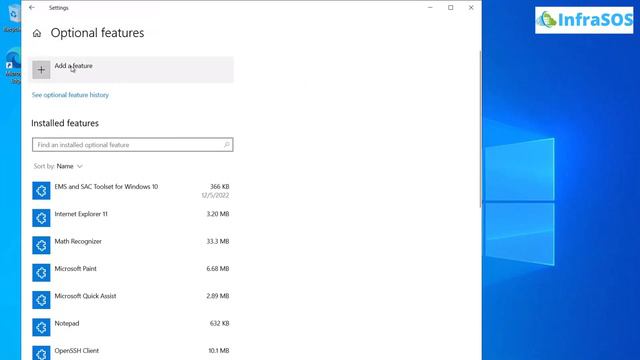Select the EMS and SAC Toolset icon
The width and height of the screenshot is (640, 360).
pos(41,191)
